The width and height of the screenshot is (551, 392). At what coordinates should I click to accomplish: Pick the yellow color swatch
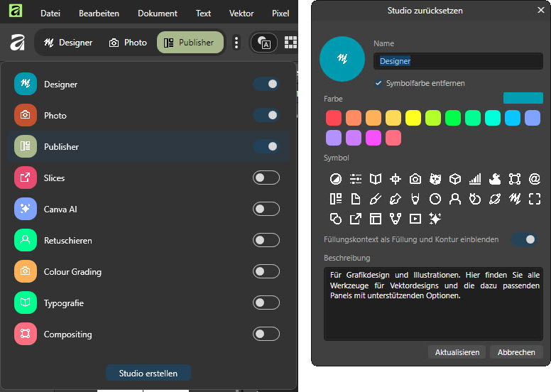pyautogui.click(x=413, y=118)
